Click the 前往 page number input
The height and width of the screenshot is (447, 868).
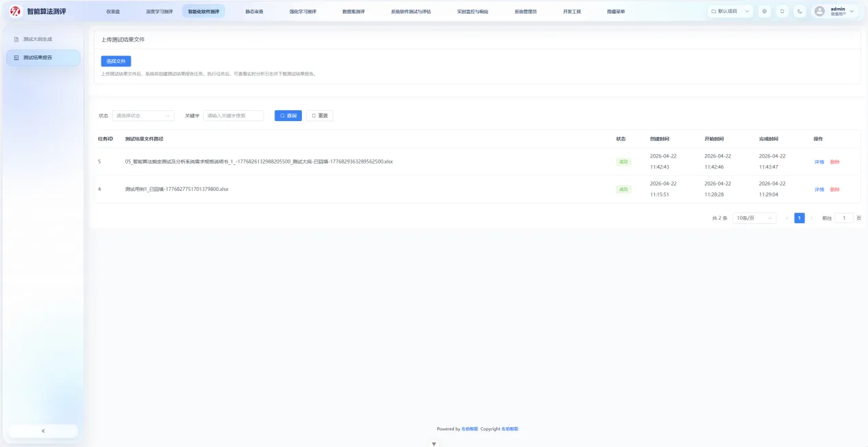[x=844, y=218]
